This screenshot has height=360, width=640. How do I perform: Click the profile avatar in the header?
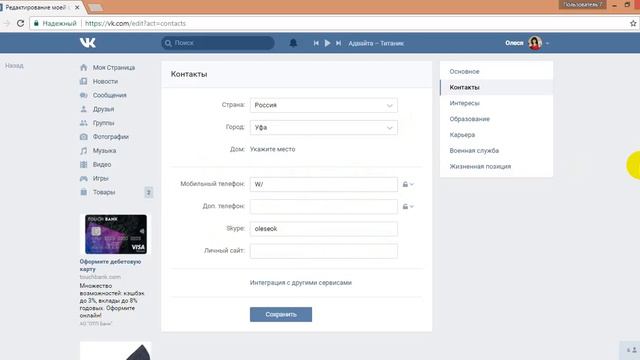coord(535,43)
